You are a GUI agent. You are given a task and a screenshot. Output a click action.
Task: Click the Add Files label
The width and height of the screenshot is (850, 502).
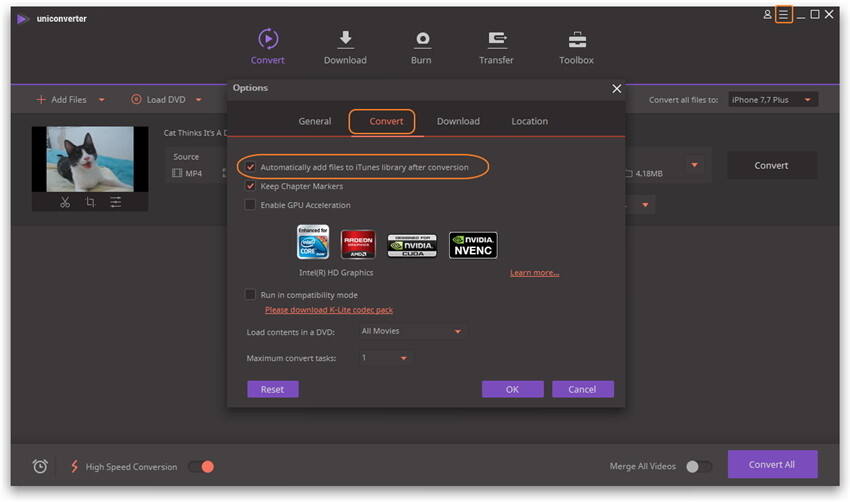(69, 100)
